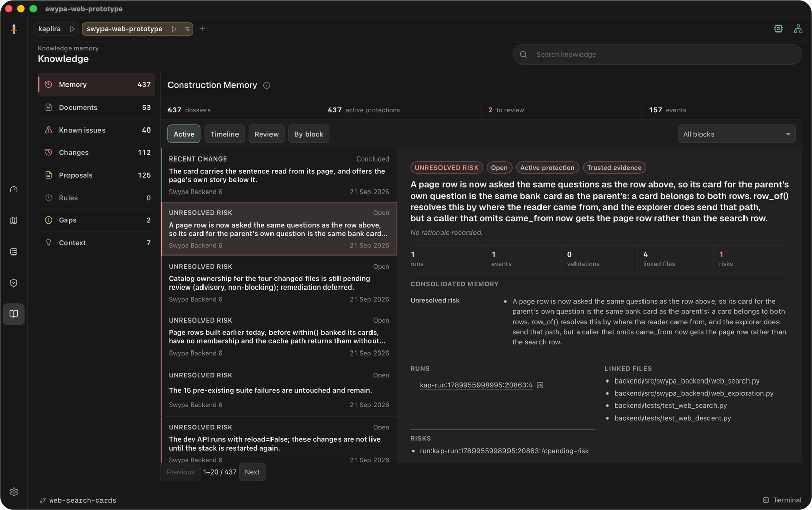Focus the Search knowledge field

tap(657, 54)
